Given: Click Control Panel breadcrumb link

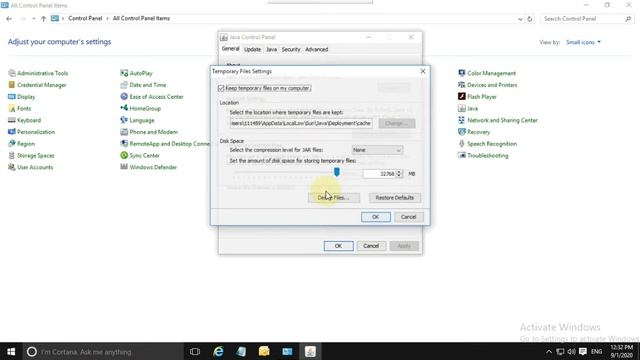Looking at the screenshot, I should coord(85,18).
